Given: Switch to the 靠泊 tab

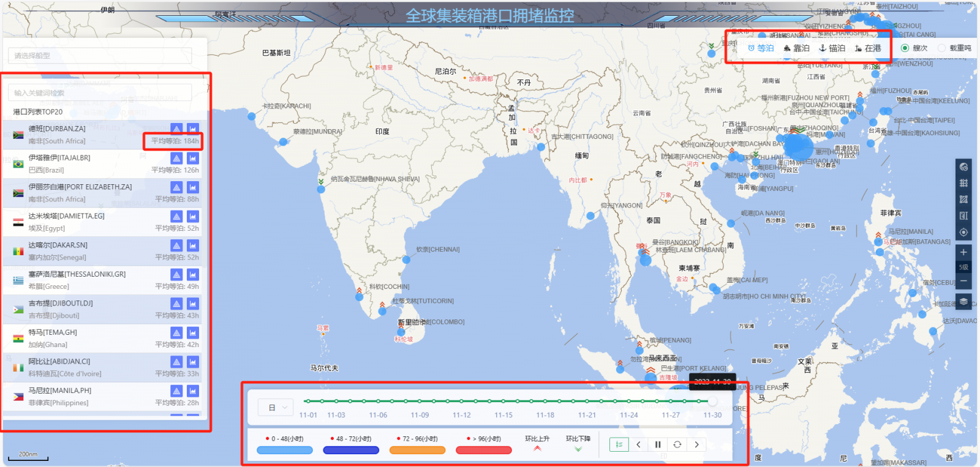Looking at the screenshot, I should click(x=796, y=48).
